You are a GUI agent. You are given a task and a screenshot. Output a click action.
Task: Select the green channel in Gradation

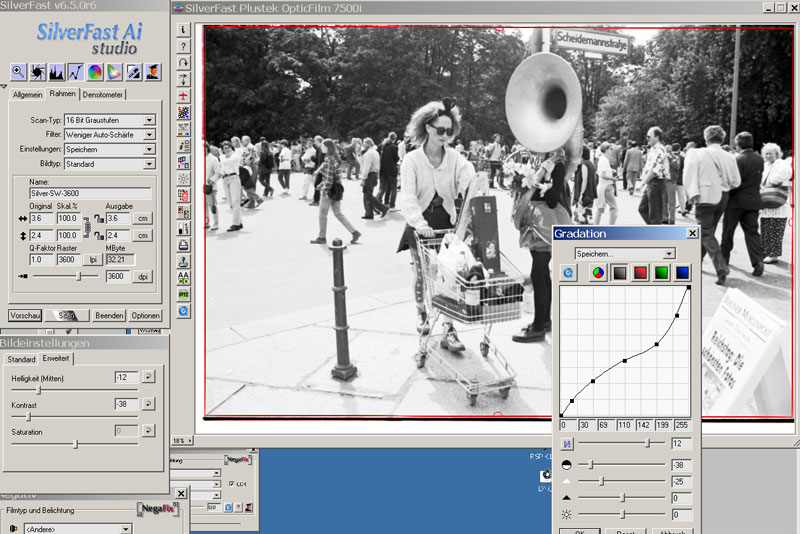tap(660, 272)
